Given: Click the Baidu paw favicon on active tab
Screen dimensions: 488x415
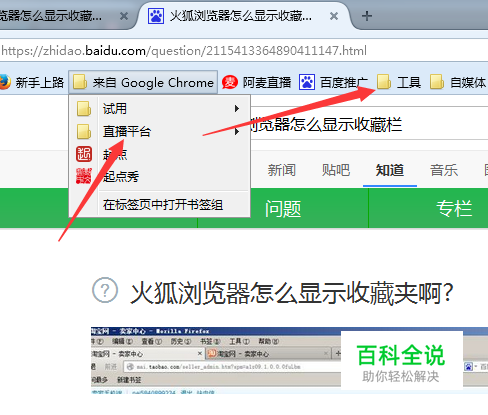Looking at the screenshot, I should (x=156, y=16).
